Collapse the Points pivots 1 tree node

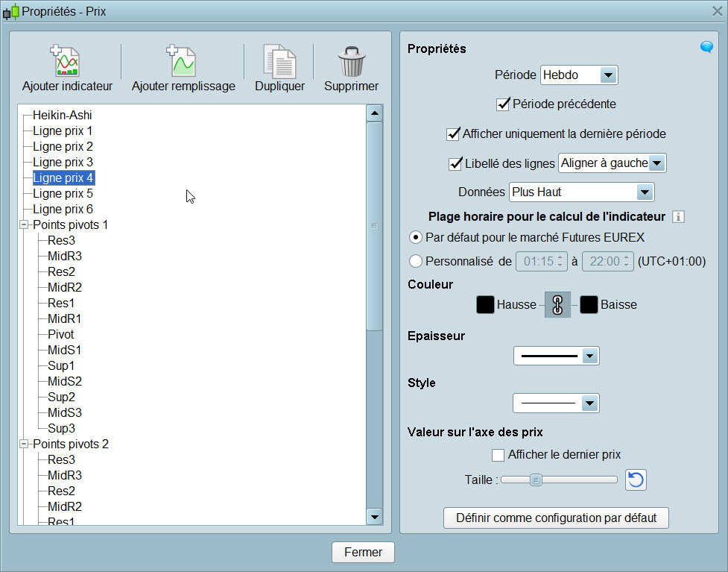24,225
